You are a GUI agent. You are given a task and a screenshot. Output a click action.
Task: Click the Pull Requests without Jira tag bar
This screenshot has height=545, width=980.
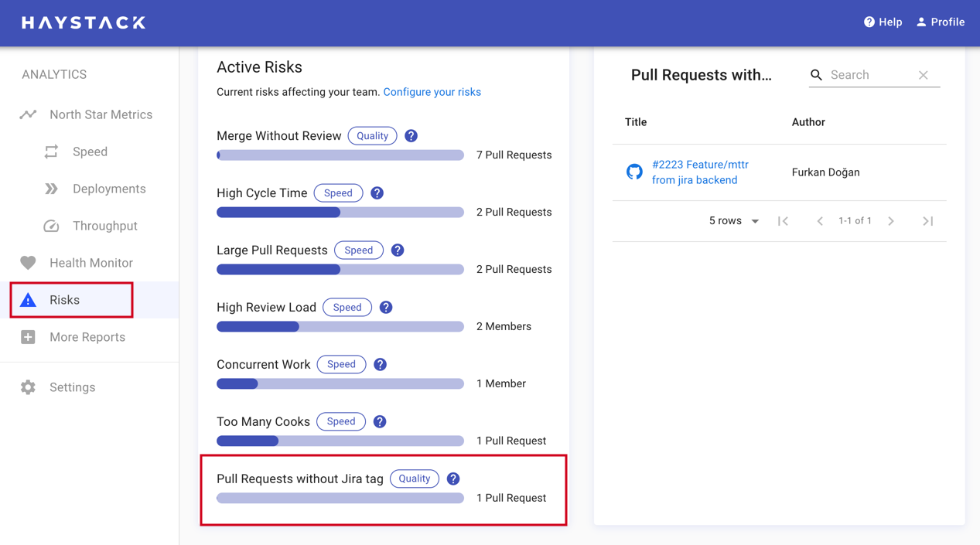340,499
